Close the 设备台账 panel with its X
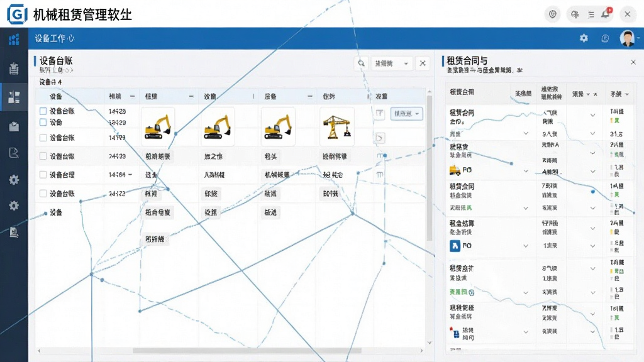The height and width of the screenshot is (362, 644). point(423,63)
